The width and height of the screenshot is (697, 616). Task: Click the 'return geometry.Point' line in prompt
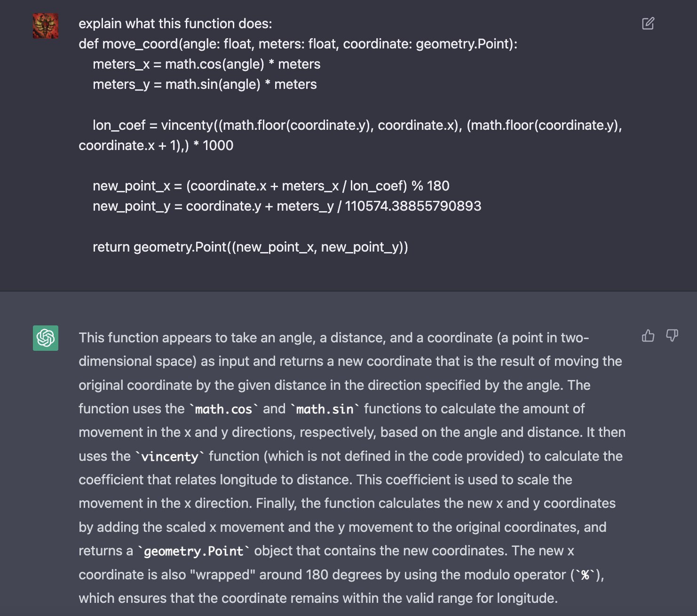click(x=250, y=247)
